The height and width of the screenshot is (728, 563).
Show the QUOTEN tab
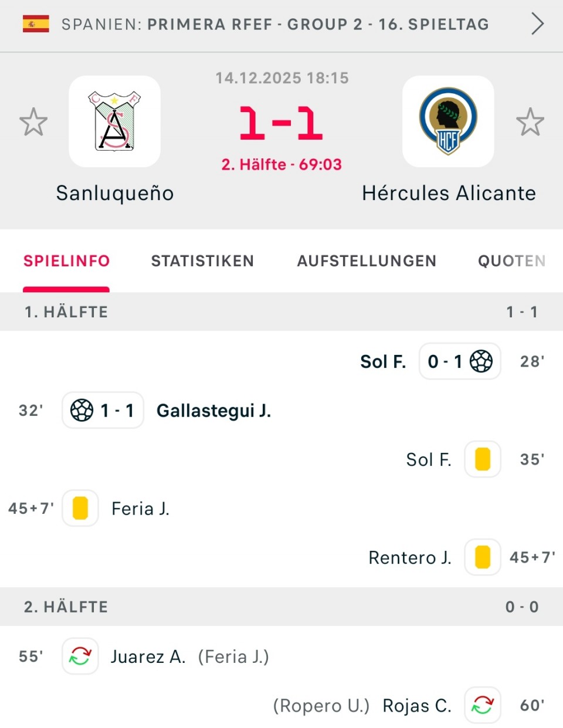511,261
